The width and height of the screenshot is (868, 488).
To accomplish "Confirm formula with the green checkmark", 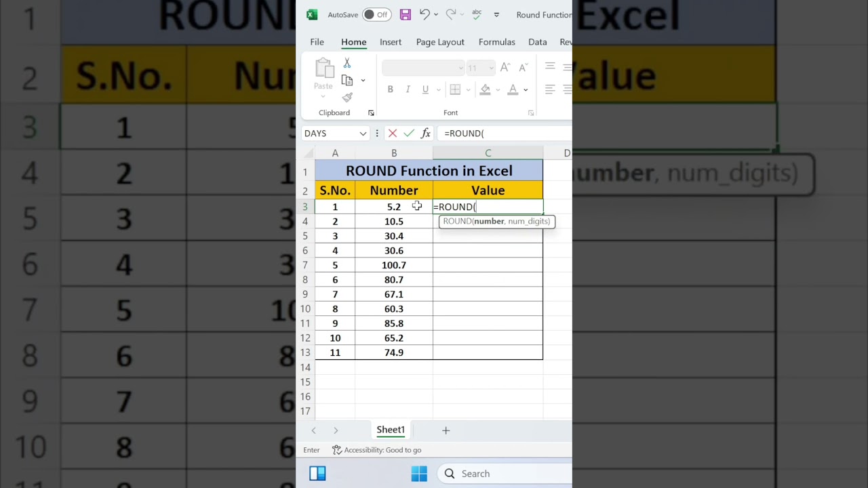I will tap(409, 133).
